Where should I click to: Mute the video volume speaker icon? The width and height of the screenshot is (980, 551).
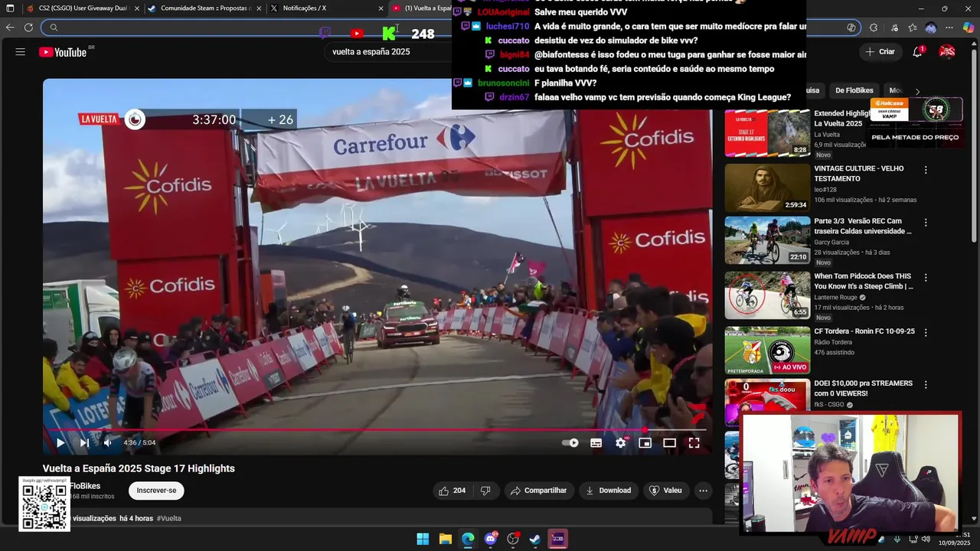coord(108,442)
